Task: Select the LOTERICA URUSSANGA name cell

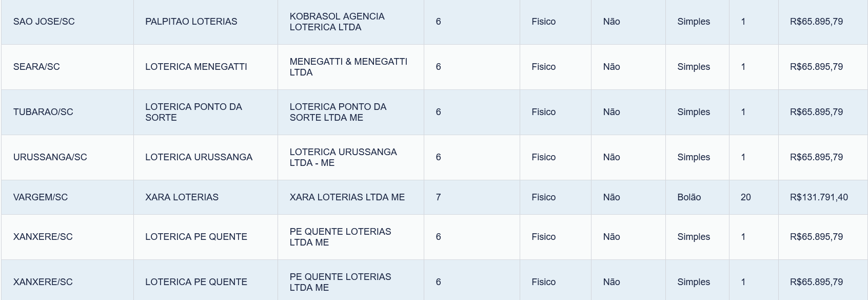Action: pos(205,157)
